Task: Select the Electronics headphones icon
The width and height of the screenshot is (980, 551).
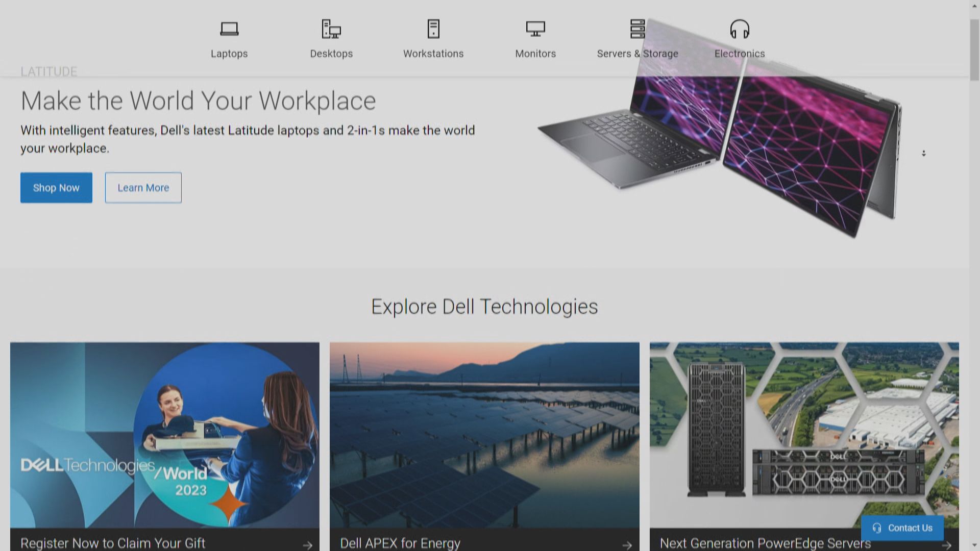Action: [x=740, y=29]
